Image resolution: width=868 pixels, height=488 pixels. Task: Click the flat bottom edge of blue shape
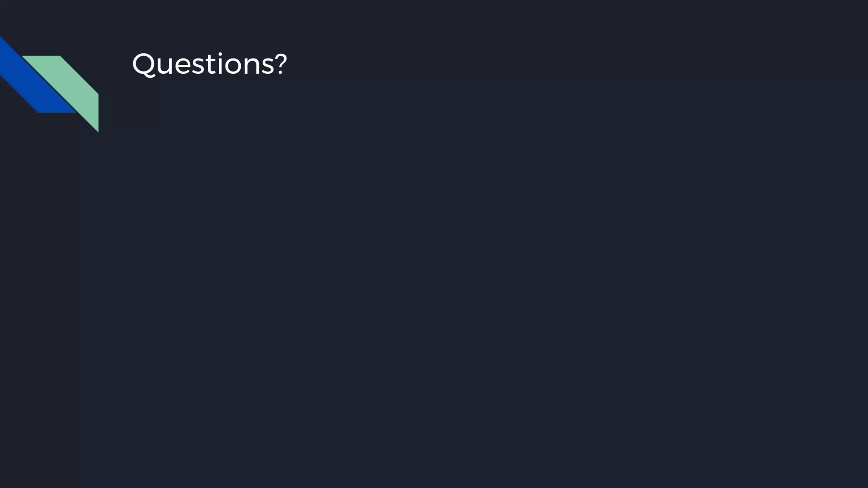point(57,112)
